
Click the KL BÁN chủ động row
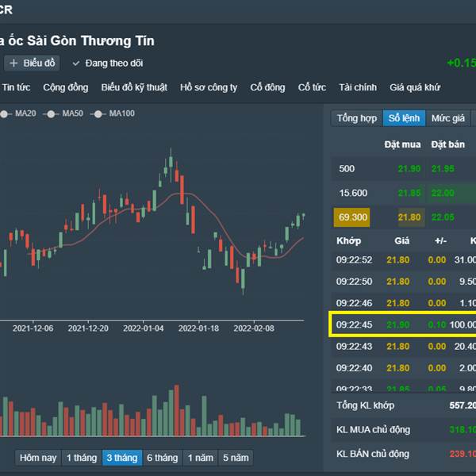pos(404,454)
